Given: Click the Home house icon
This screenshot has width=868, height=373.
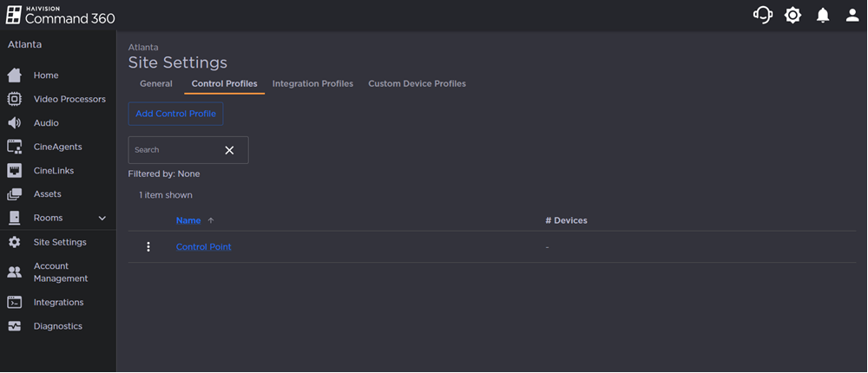Looking at the screenshot, I should (x=15, y=75).
